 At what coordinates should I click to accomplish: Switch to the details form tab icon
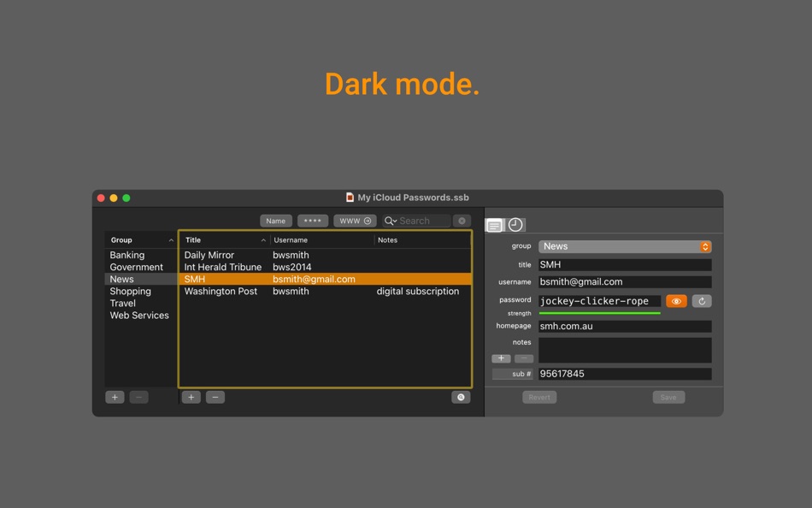tap(495, 226)
